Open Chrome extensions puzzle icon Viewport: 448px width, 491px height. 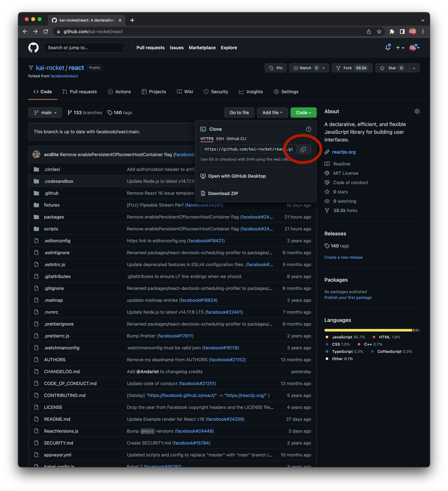[392, 32]
